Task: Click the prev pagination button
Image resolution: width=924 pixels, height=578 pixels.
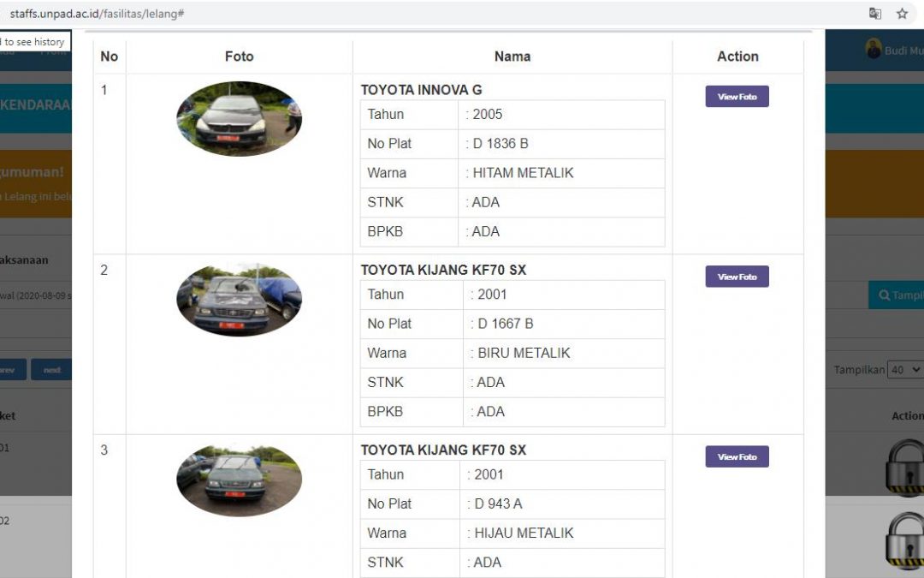Action: click(12, 370)
